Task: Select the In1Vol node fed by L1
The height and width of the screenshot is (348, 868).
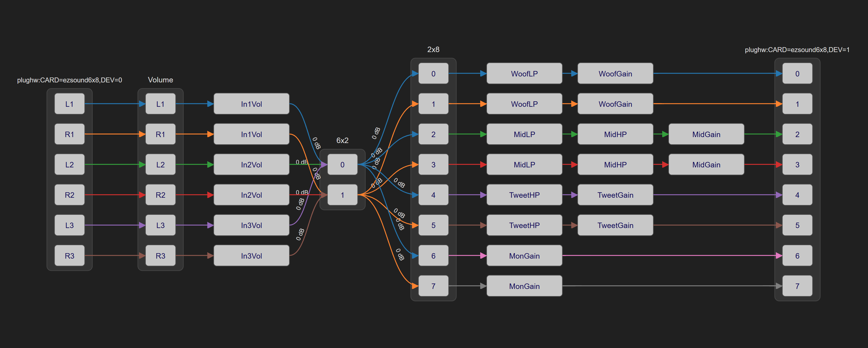Action: 251,104
